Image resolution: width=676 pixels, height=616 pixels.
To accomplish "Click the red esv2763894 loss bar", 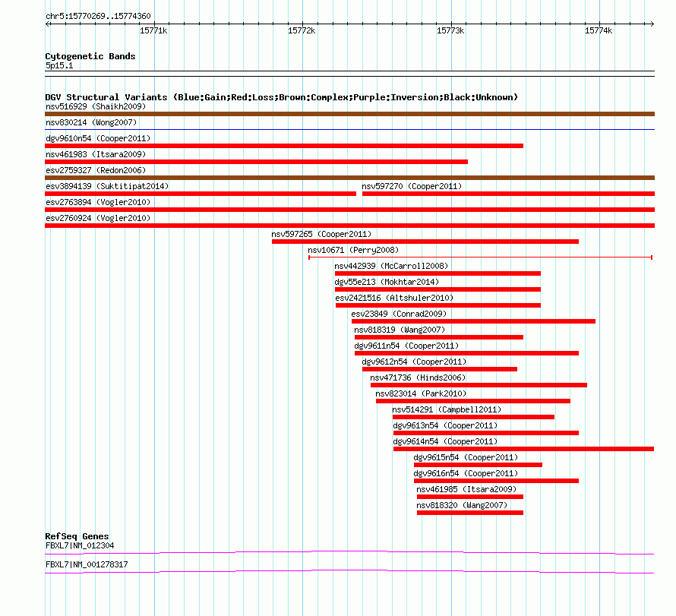I will click(349, 210).
